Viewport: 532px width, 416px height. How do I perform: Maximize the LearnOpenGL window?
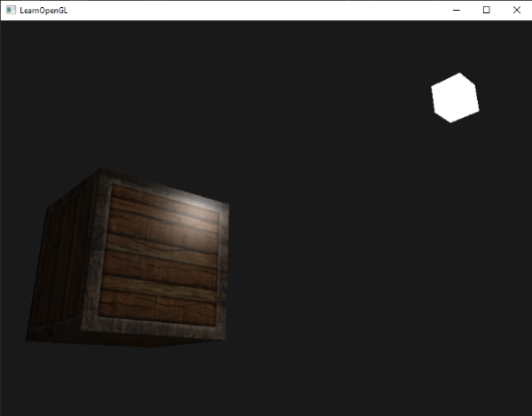[486, 10]
